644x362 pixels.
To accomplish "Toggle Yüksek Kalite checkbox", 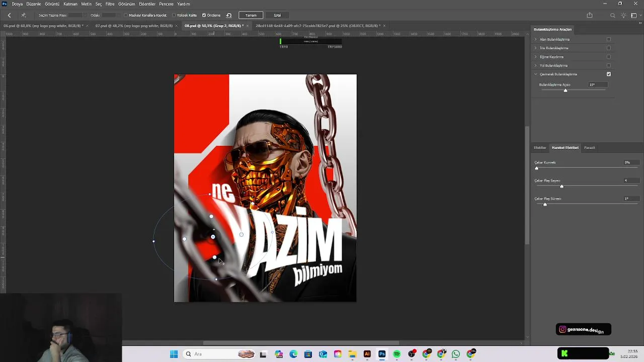I will click(174, 15).
